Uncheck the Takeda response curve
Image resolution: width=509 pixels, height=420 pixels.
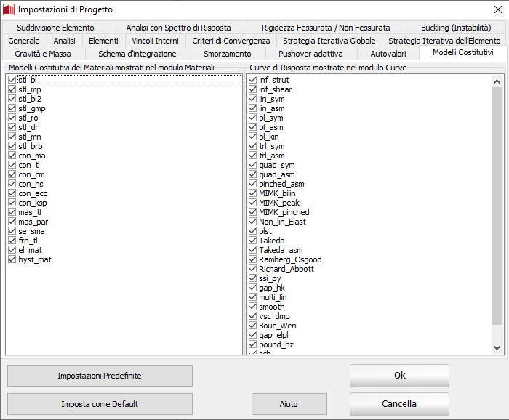(x=253, y=241)
